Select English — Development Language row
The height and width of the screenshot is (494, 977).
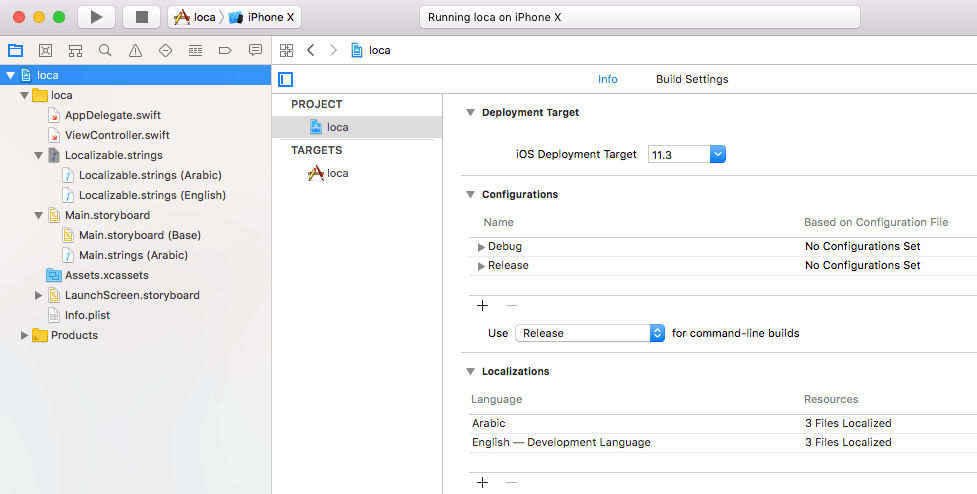pos(723,442)
